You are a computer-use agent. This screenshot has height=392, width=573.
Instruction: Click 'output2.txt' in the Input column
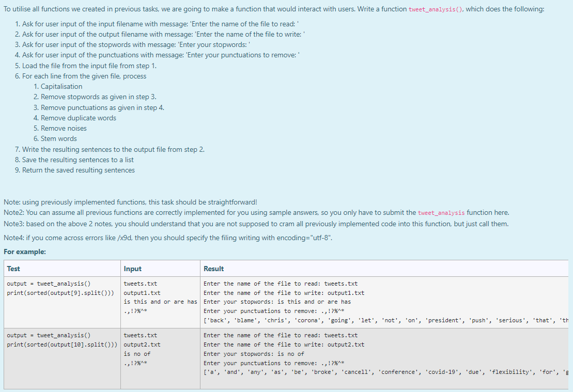point(142,344)
